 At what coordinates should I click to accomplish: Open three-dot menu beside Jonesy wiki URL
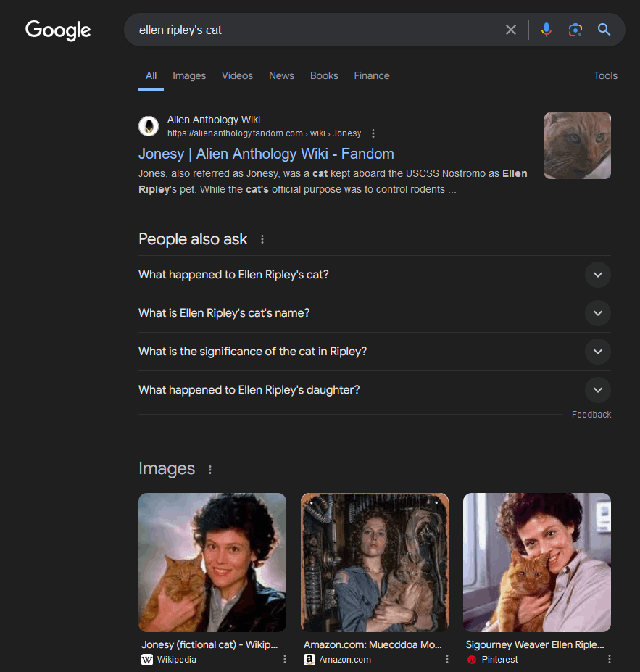click(x=373, y=133)
